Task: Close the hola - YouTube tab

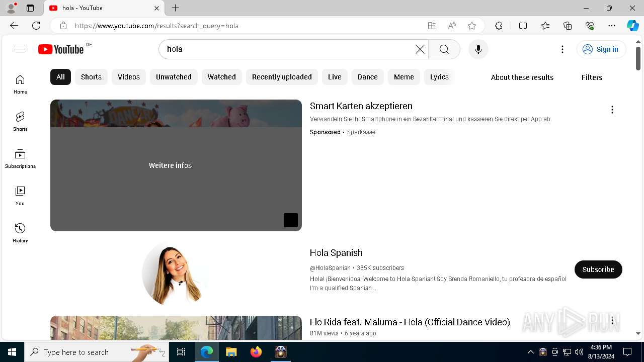Action: pos(156,8)
